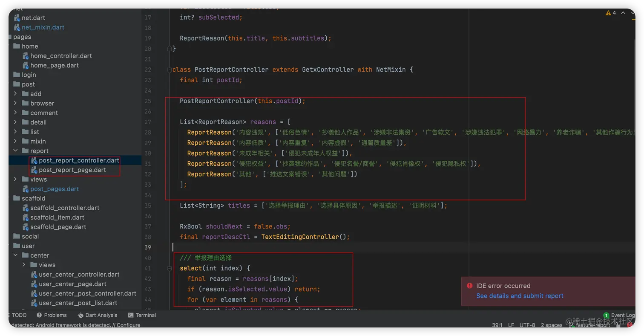Click the green Event Log badge icon

tap(606, 315)
